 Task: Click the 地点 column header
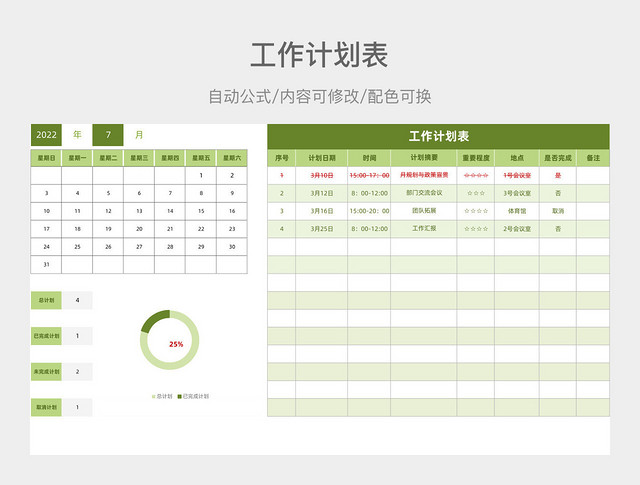pos(517,158)
